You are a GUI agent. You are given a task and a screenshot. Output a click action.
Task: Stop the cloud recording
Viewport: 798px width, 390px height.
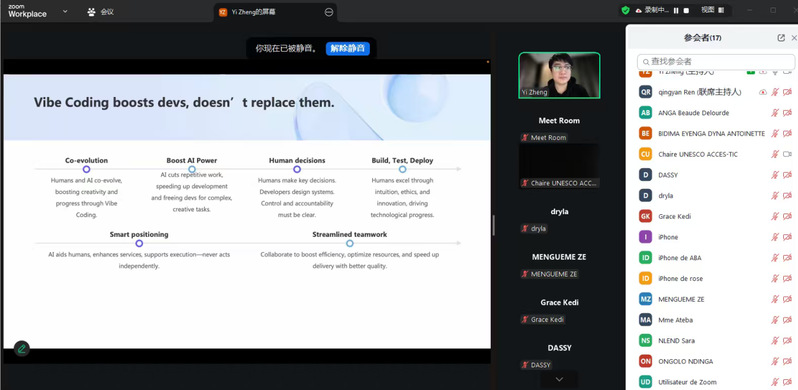[686, 10]
